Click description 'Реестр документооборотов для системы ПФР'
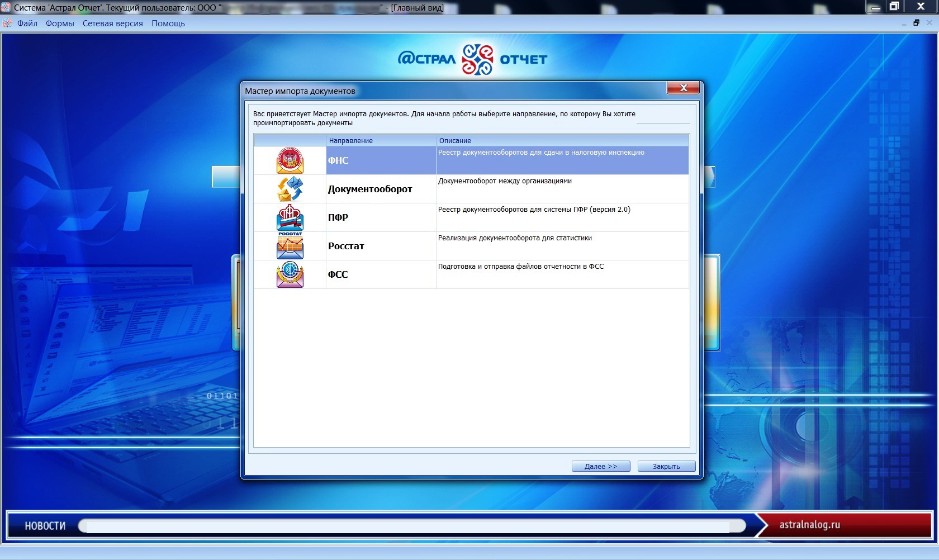Viewport: 939px width, 560px height. pyautogui.click(x=534, y=210)
